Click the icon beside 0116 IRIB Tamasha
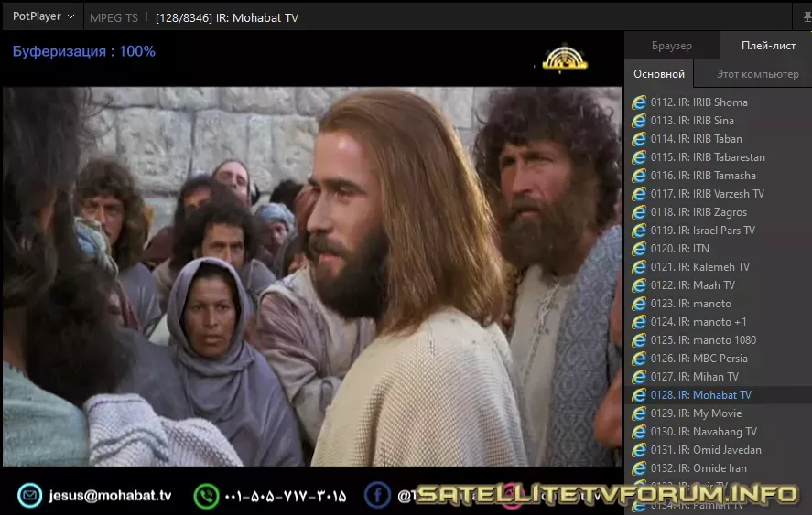 click(x=639, y=176)
